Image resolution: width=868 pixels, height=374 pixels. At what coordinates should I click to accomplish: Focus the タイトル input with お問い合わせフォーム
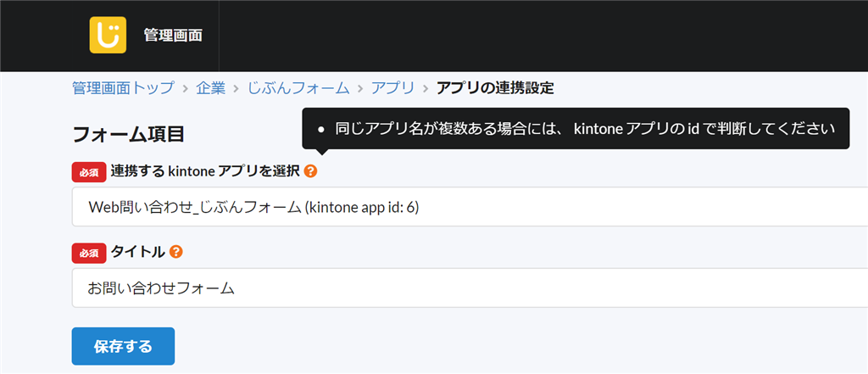point(470,288)
